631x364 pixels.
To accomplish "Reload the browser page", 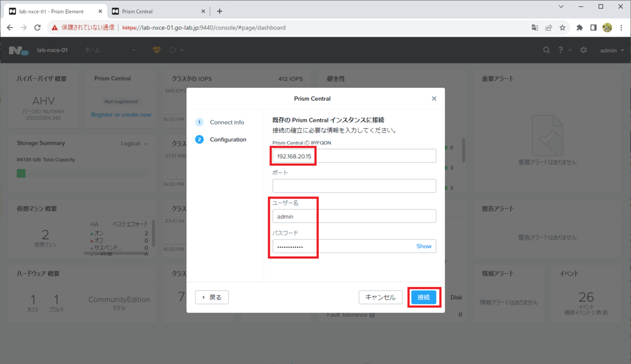I will 37,27.
